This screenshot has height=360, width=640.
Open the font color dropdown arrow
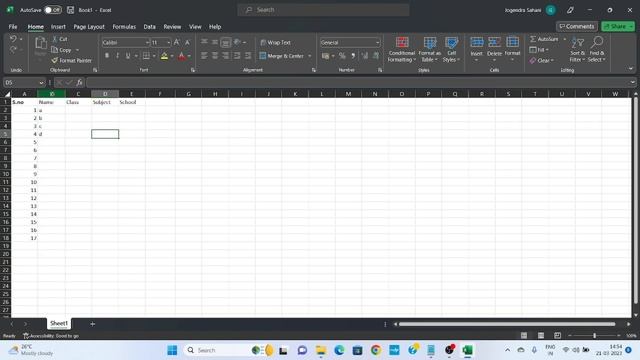tap(189, 56)
